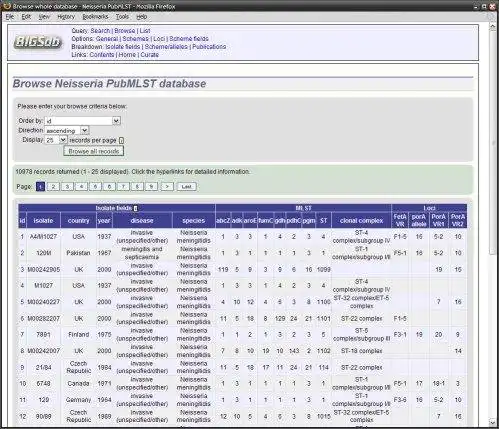Click the scrollbar up arrow

pos(493,28)
